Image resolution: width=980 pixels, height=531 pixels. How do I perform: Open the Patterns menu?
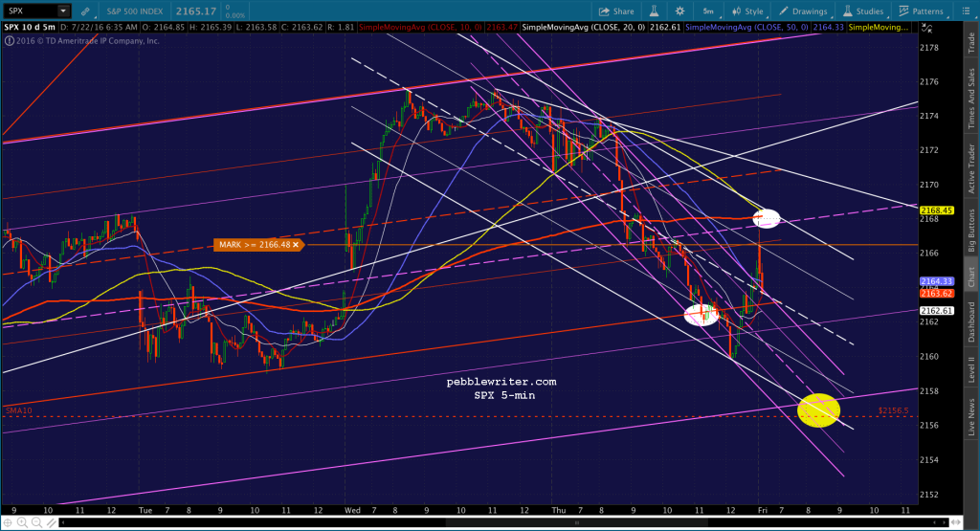click(922, 11)
